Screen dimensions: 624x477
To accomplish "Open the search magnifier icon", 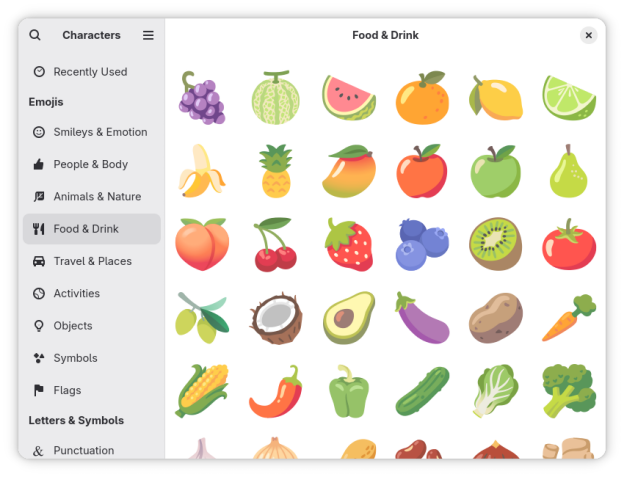I will (35, 35).
